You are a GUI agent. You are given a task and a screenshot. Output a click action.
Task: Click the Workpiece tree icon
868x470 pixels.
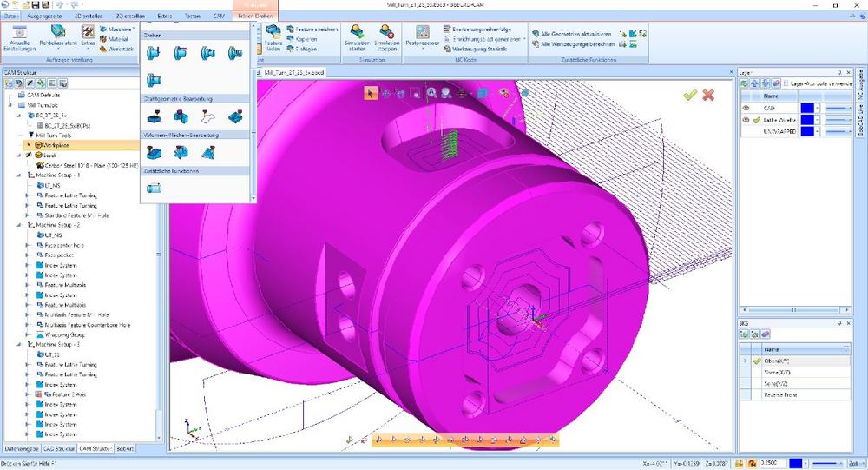click(39, 145)
